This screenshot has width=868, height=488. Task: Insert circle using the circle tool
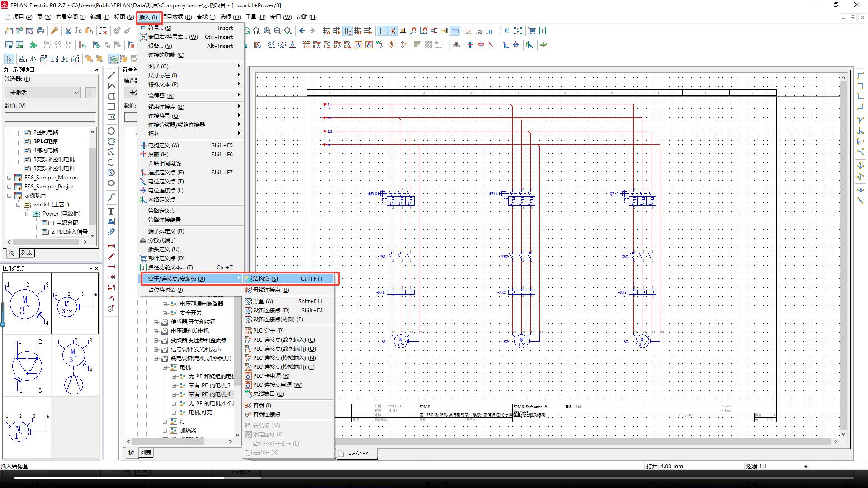[x=111, y=131]
